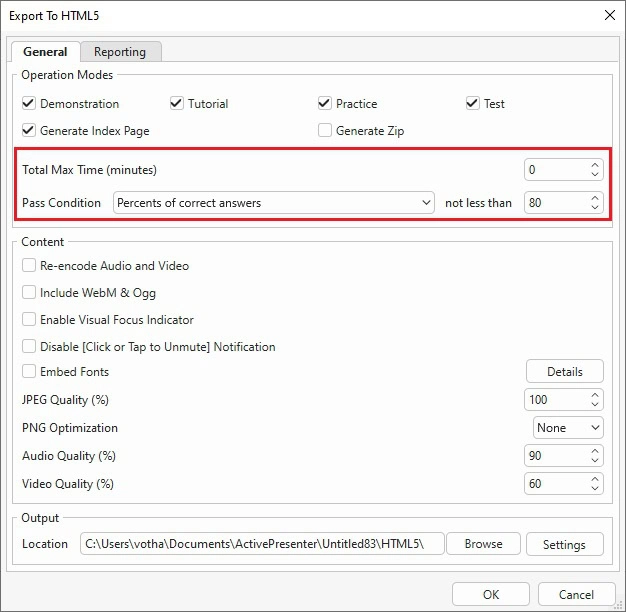Raise JPEG Quality with up arrow
The image size is (626, 612).
(x=595, y=395)
